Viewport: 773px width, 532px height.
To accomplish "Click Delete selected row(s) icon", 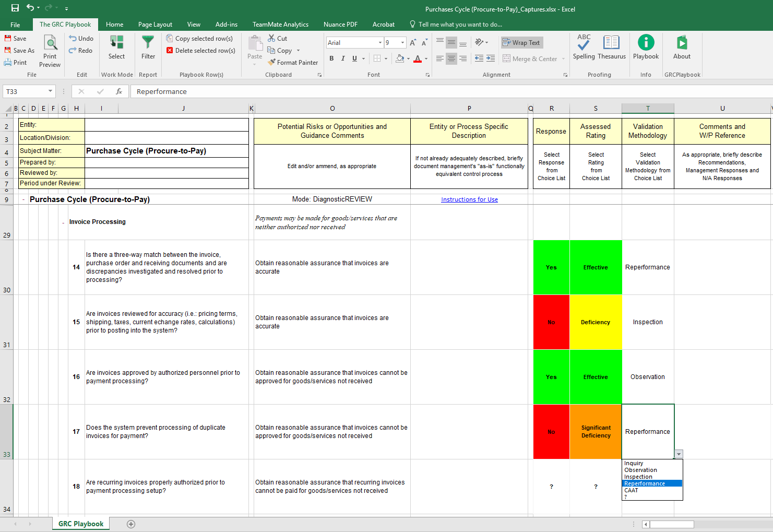I will coord(170,51).
